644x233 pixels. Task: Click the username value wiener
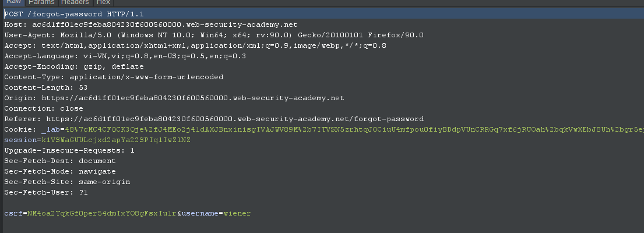(x=237, y=213)
